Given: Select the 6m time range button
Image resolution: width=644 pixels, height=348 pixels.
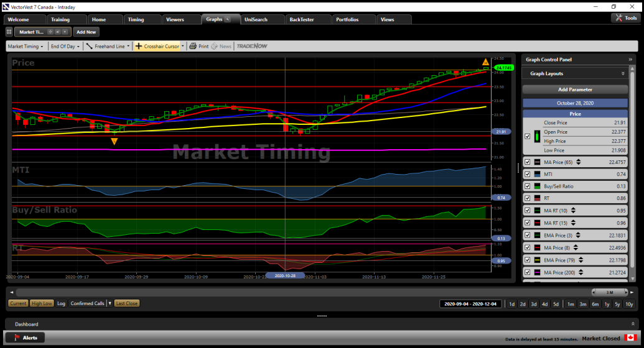Looking at the screenshot, I should (x=595, y=304).
